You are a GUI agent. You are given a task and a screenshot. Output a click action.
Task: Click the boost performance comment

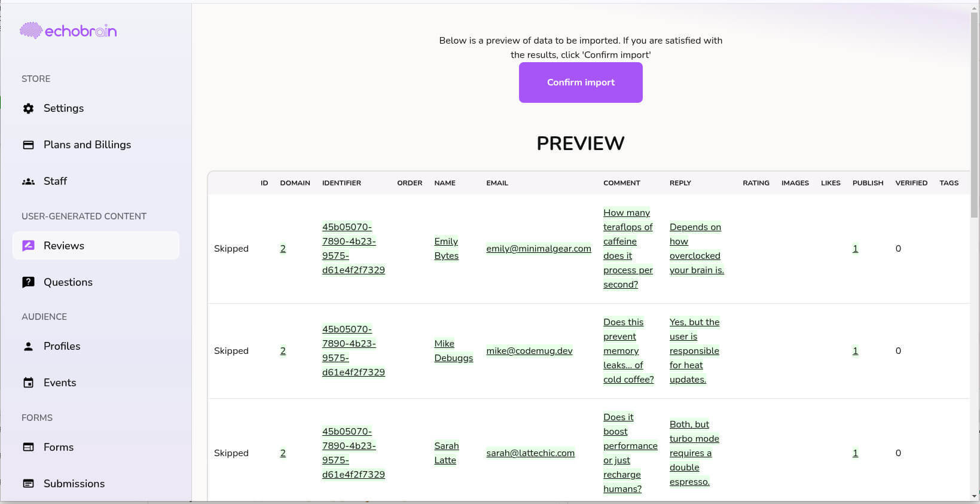click(x=630, y=453)
